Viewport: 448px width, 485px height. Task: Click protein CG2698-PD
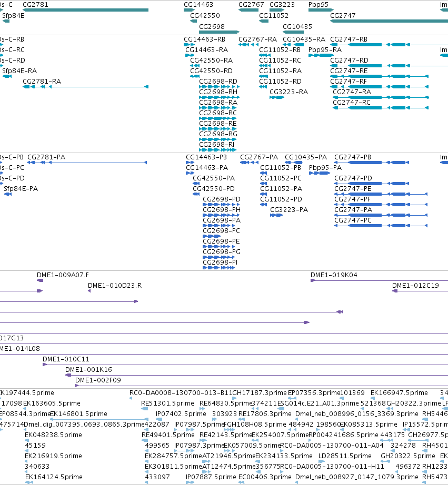click(222, 199)
